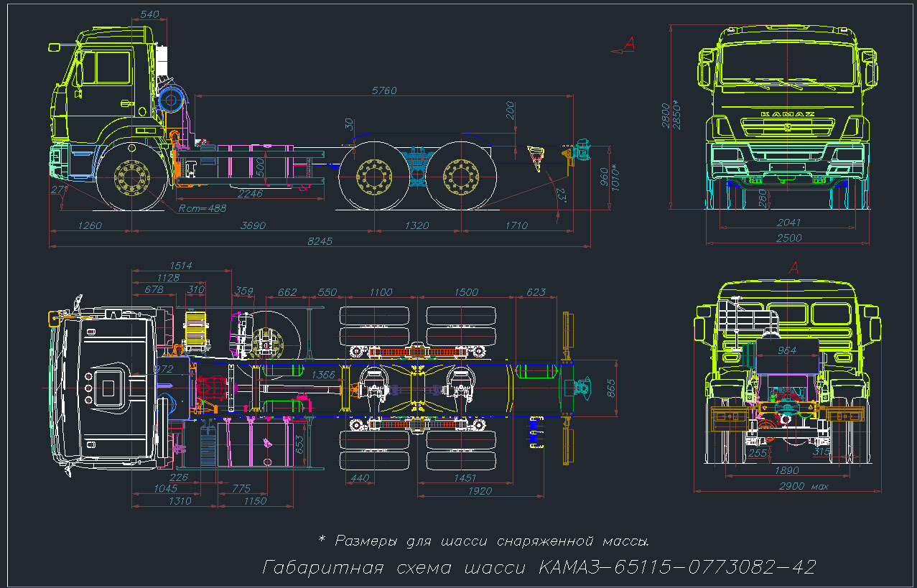Viewport: 917px width, 588px height.
Task: Click the dimension value 2246
Action: [249, 192]
